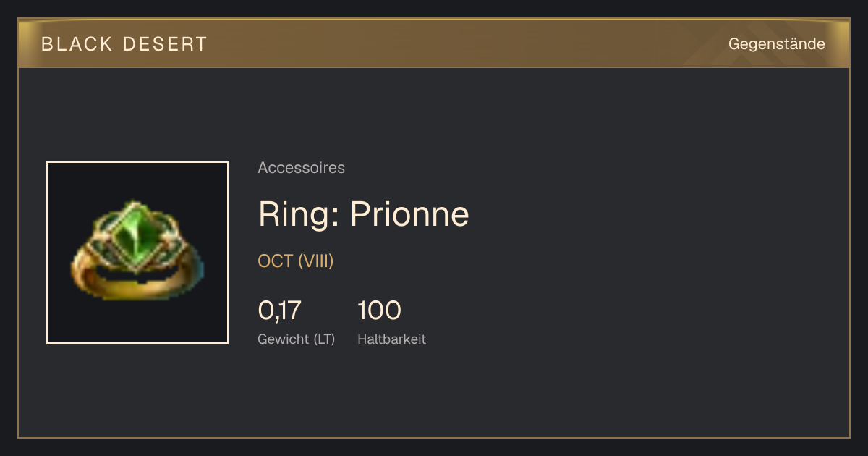This screenshot has width=868, height=456.
Task: Click the 100 durability value
Action: pyautogui.click(x=379, y=311)
